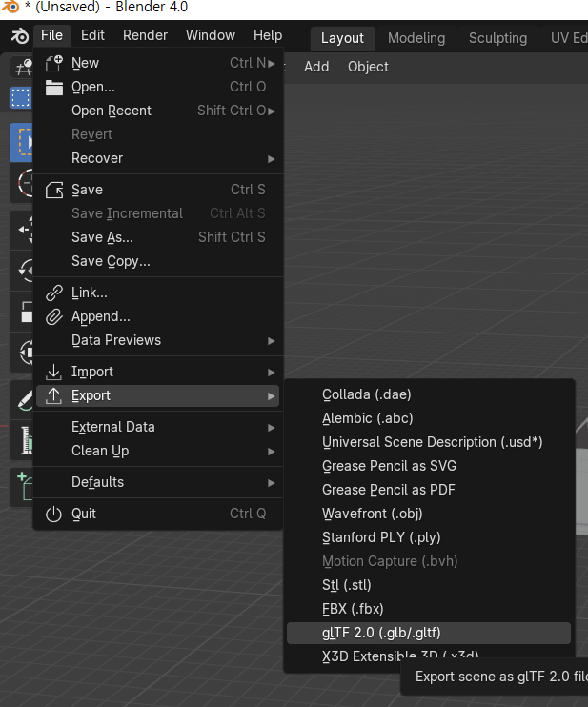This screenshot has height=707, width=588.
Task: Open the Window menu
Action: (x=211, y=35)
